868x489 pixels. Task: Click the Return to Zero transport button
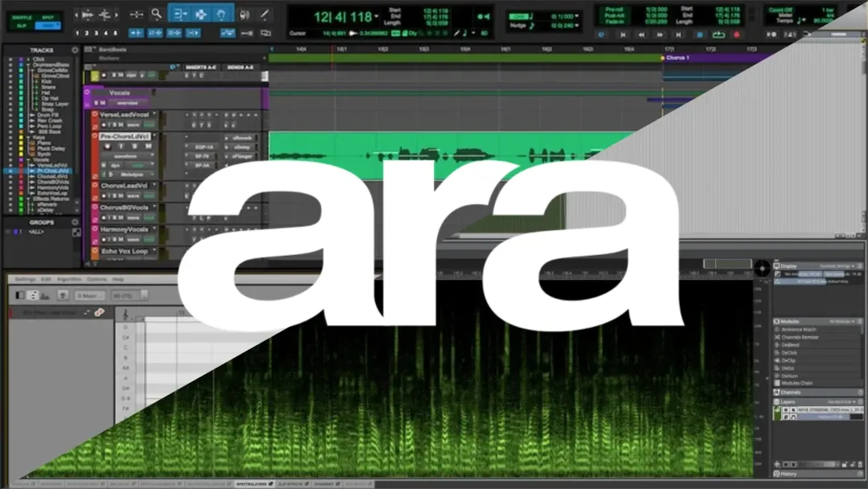[x=623, y=35]
